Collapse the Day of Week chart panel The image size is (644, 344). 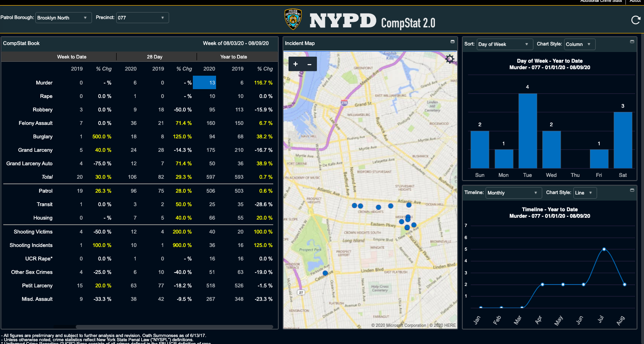pos(632,42)
